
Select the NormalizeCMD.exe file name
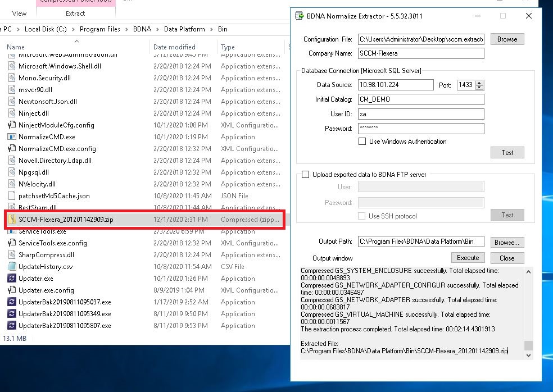pyautogui.click(x=47, y=137)
